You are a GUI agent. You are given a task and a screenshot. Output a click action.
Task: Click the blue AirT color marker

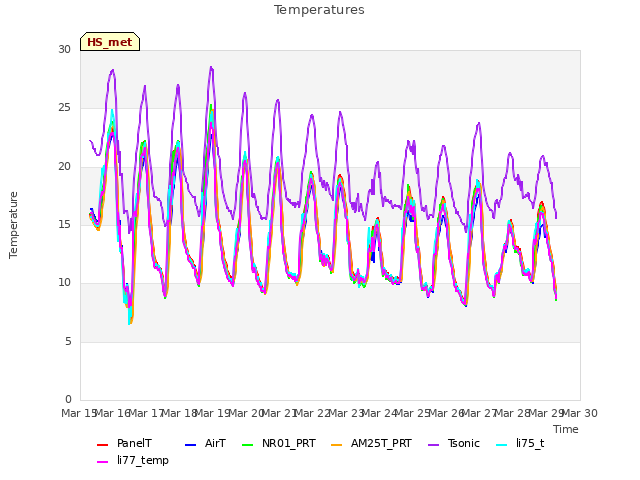pyautogui.click(x=191, y=444)
